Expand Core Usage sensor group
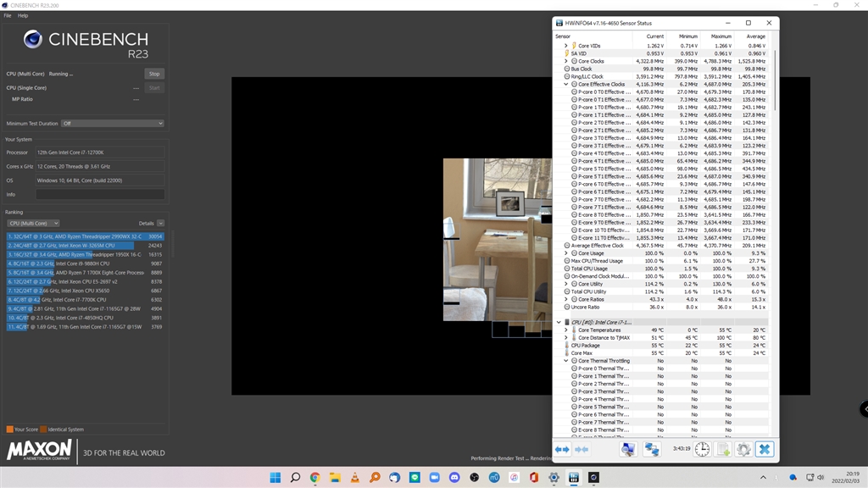 [x=565, y=252]
